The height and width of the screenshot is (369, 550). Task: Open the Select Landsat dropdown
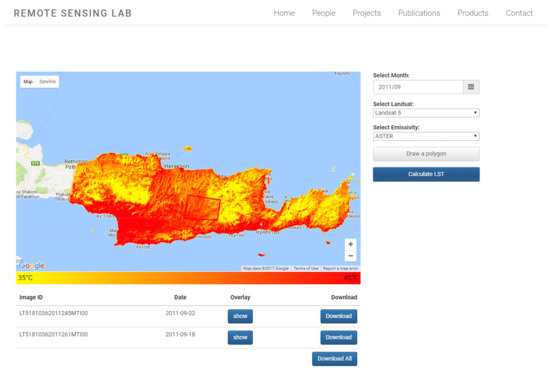pos(426,113)
